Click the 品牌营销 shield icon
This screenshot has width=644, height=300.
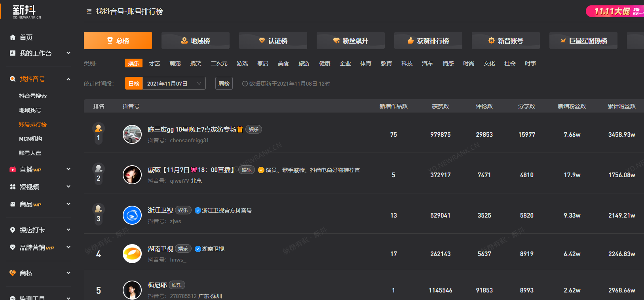(13, 247)
